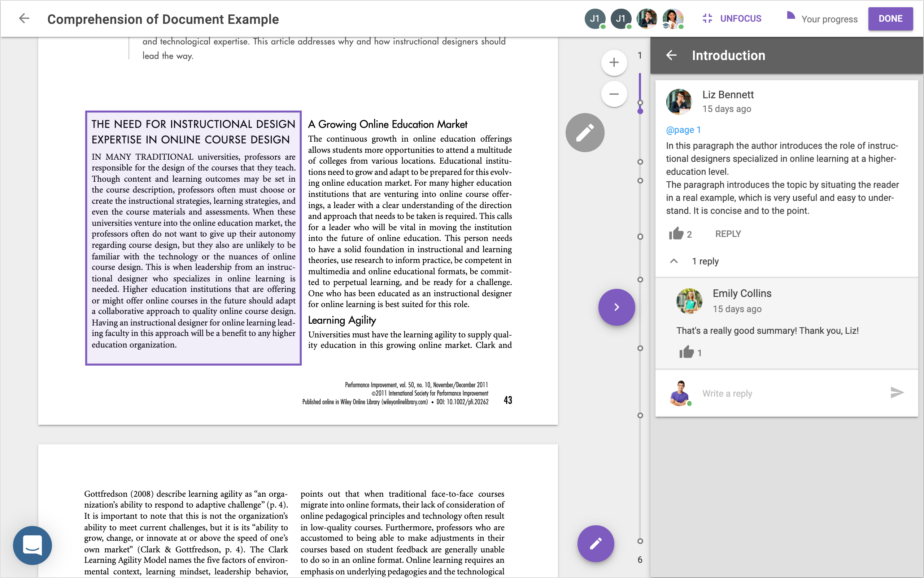Zoom in with the plus button
The height and width of the screenshot is (578, 924).
click(x=614, y=62)
